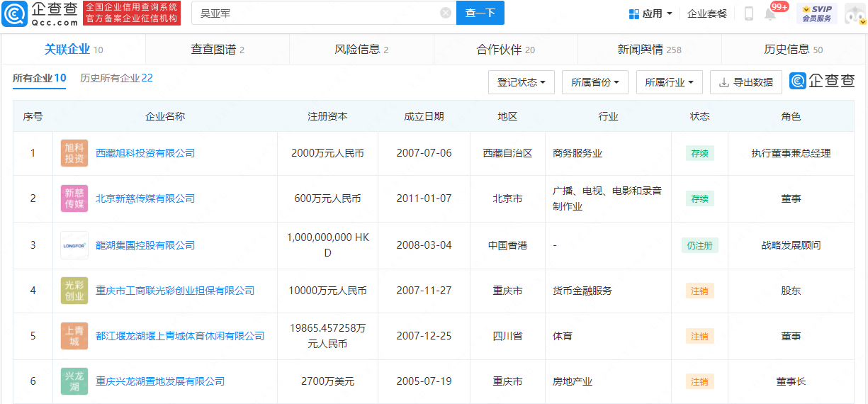Expand the 应用 apps dropdown
The width and height of the screenshot is (868, 404).
coord(650,13)
